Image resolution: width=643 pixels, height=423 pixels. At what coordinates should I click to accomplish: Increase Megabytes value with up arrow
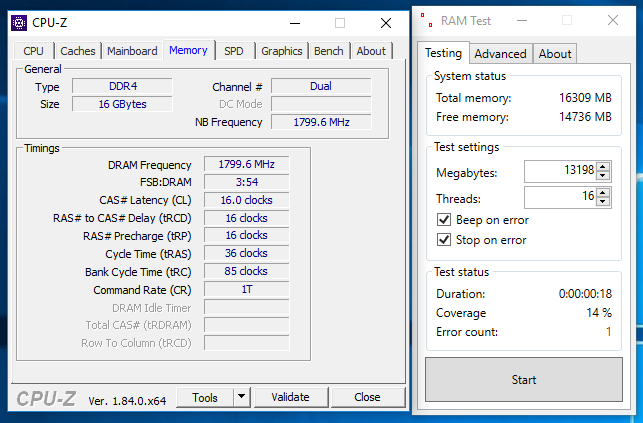tap(602, 166)
